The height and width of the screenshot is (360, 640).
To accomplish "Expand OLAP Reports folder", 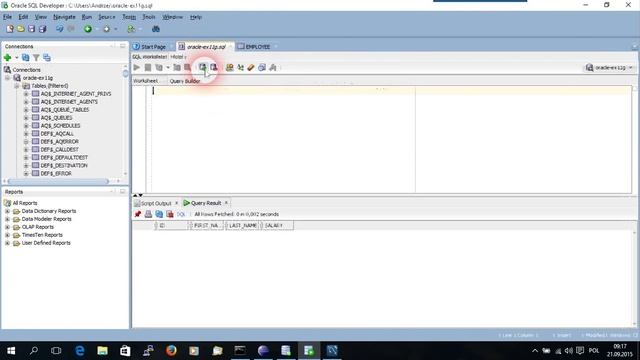I will click(7, 227).
